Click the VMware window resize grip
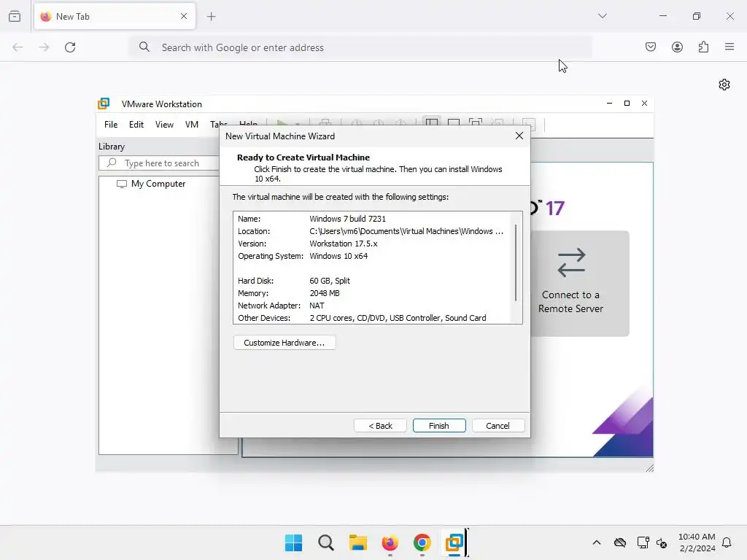747x560 pixels. (649, 467)
